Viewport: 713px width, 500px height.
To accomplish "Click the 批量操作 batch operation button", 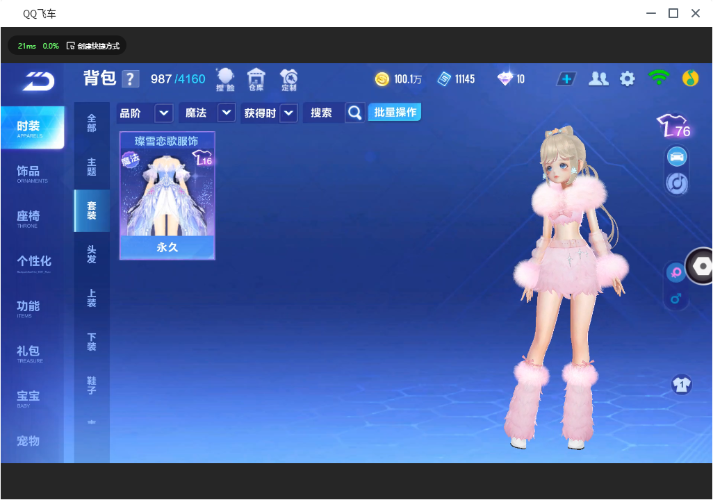I will coord(395,112).
